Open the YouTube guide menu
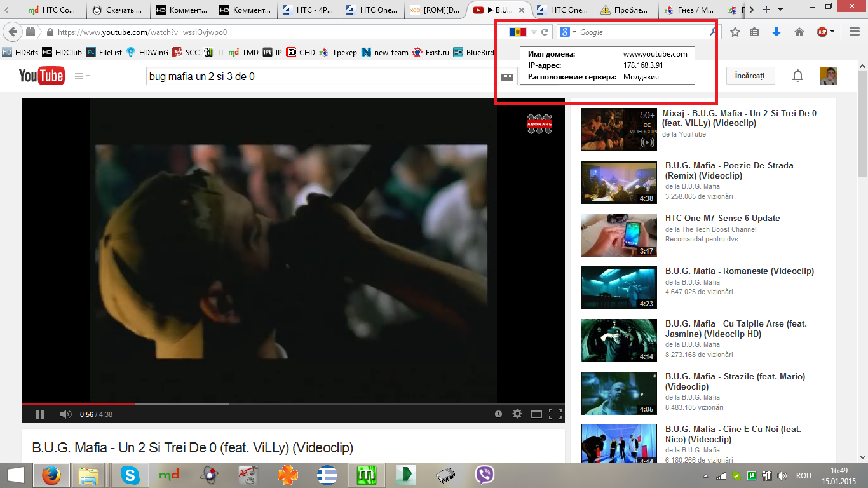Image resolution: width=868 pixels, height=488 pixels. tap(82, 76)
